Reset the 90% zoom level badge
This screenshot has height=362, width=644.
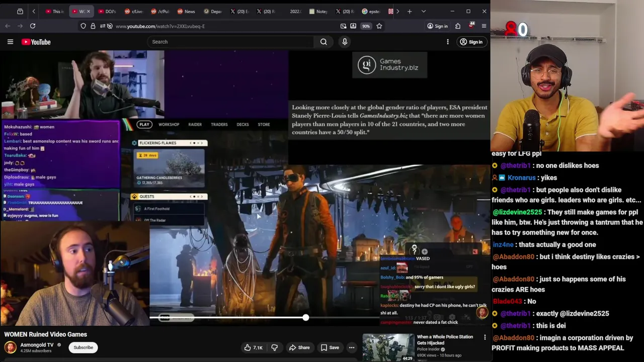pos(366,26)
